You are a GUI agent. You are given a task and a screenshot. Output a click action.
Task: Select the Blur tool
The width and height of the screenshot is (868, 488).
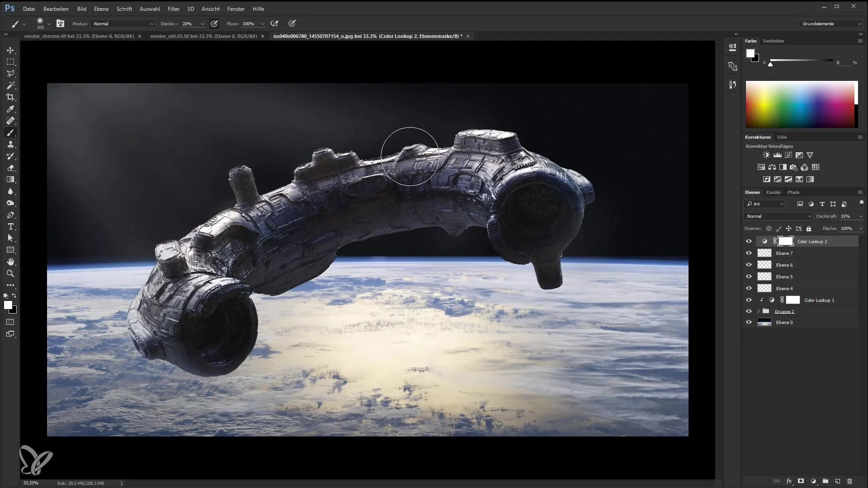pyautogui.click(x=10, y=191)
